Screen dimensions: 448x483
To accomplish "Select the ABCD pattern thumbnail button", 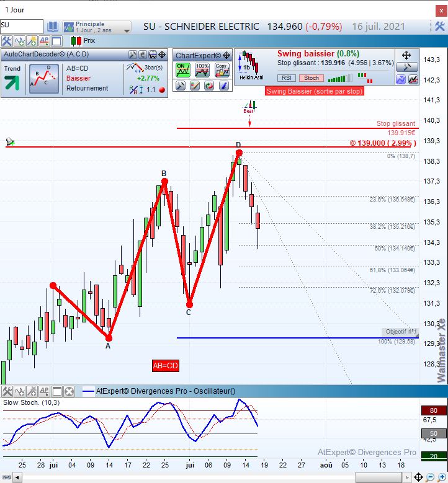I will tap(44, 79).
